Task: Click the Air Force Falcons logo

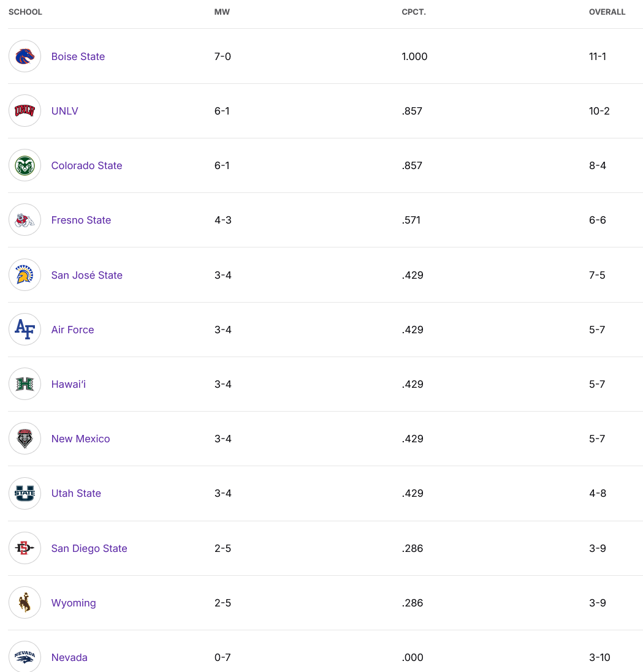Action: [x=25, y=330]
